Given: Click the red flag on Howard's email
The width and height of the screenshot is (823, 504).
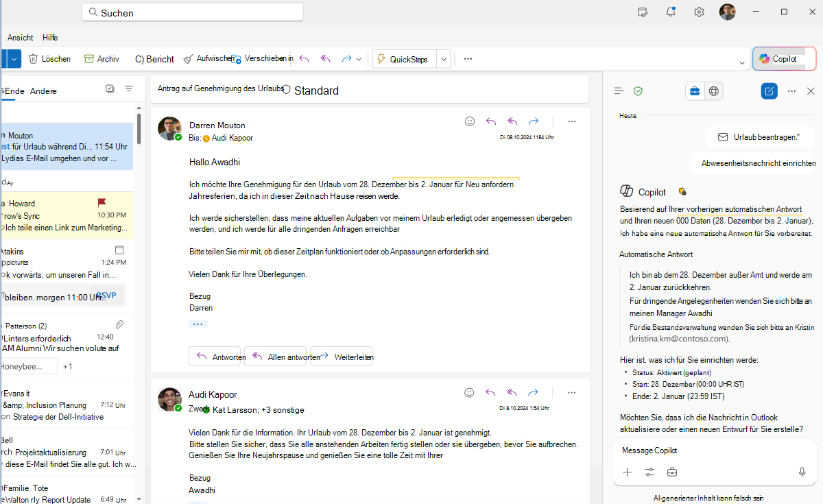Looking at the screenshot, I should point(102,203).
